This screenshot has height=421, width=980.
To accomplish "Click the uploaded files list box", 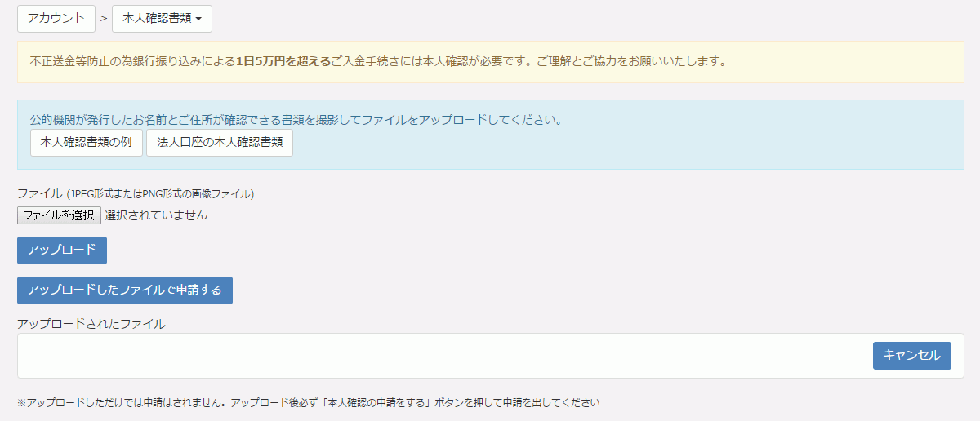I will coord(491,356).
